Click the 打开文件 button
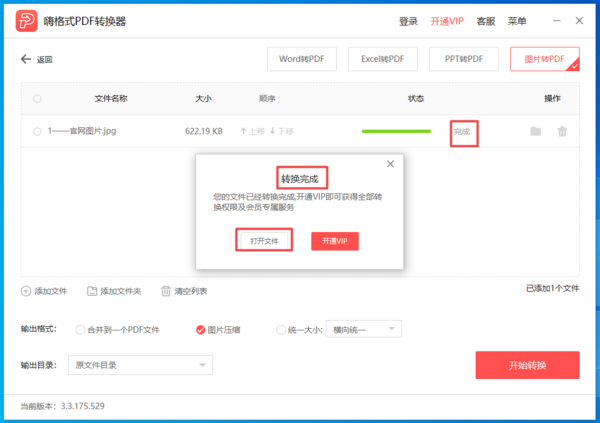 [264, 241]
